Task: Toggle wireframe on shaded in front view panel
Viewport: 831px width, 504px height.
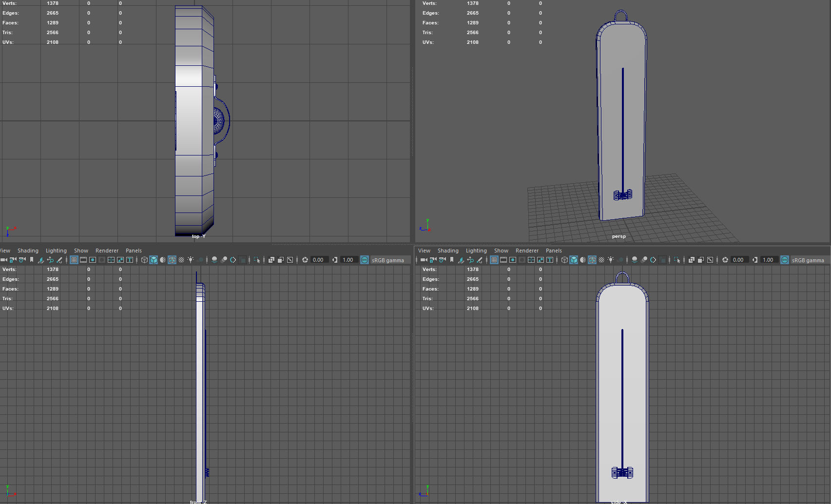Action: tap(172, 260)
